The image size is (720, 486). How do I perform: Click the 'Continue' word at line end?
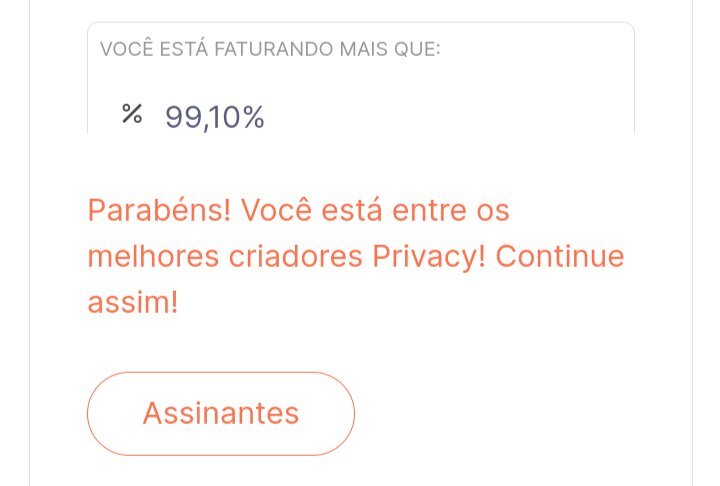[560, 257]
